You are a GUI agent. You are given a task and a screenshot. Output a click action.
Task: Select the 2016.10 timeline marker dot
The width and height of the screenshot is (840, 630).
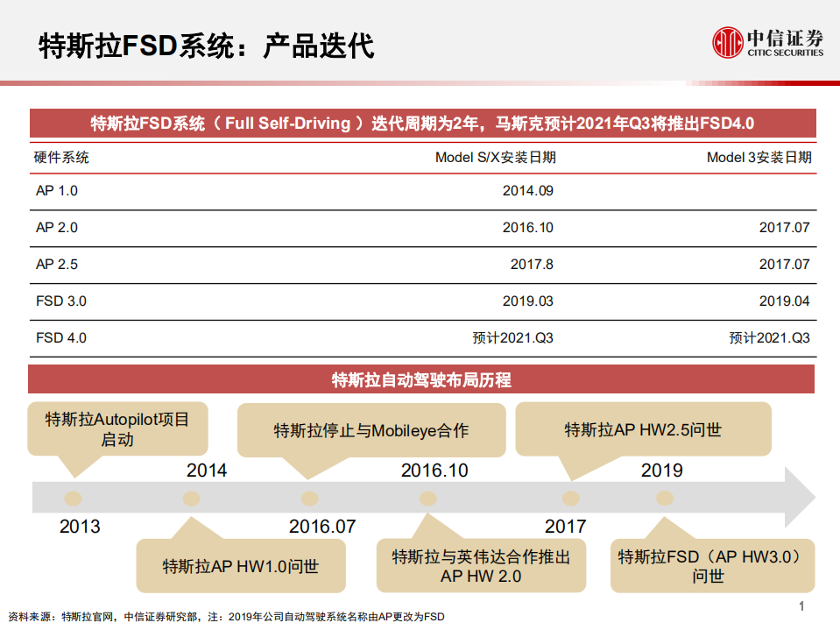click(427, 497)
